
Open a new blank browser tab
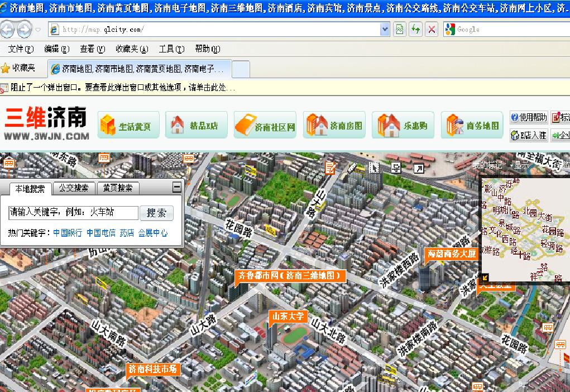(241, 69)
